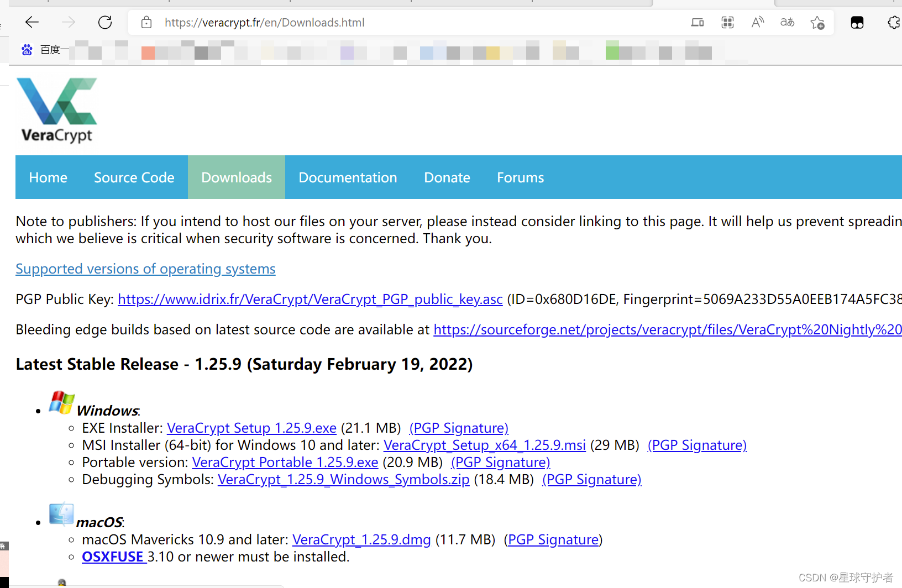The image size is (902, 588).
Task: Click the macOS Finder logo icon
Action: pos(61,514)
